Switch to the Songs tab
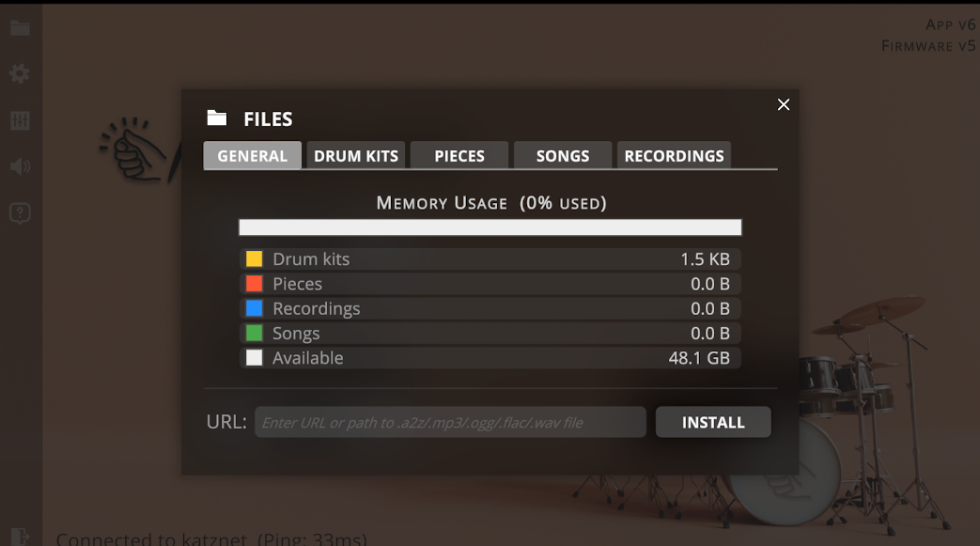980x546 pixels. point(562,155)
